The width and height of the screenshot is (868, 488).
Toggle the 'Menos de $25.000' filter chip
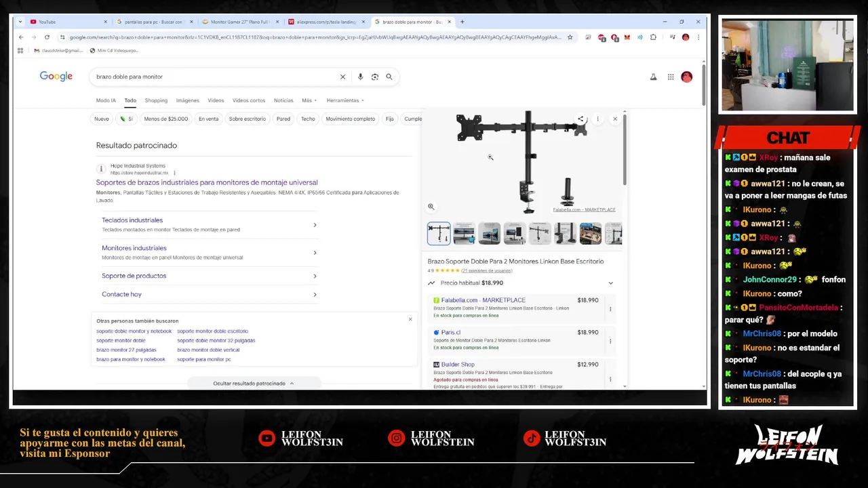pyautogui.click(x=166, y=119)
